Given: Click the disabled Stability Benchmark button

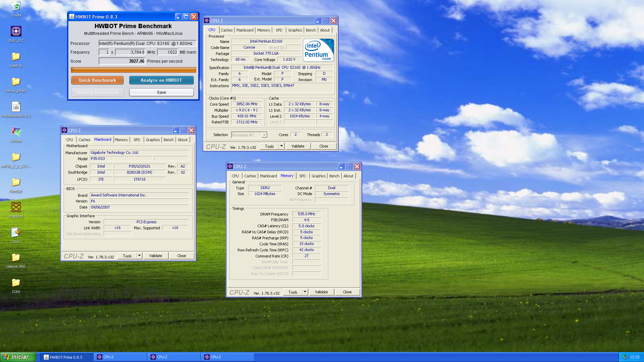Looking at the screenshot, I should [x=97, y=92].
